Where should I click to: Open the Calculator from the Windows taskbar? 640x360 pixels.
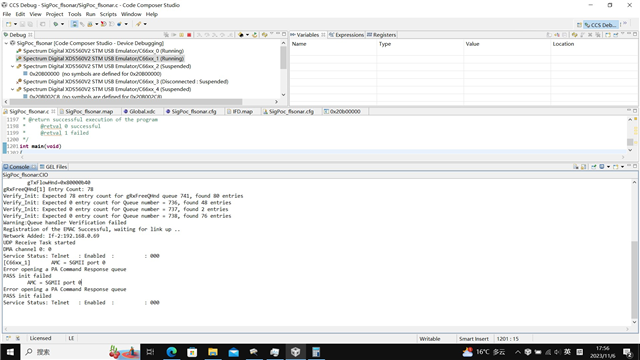316,352
